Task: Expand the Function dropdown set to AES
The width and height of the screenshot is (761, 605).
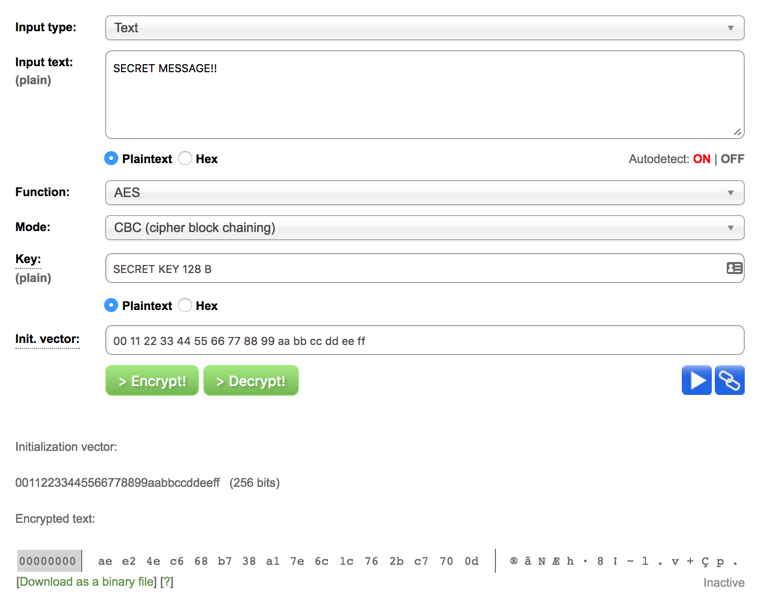Action: pos(424,193)
